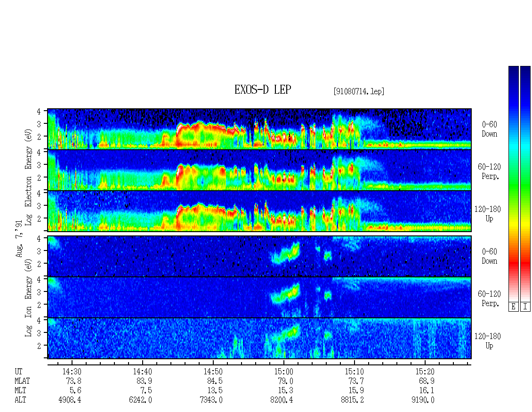Select the '60-120 Perp.' label beside electron panel
The height and width of the screenshot is (412, 532).
point(489,171)
